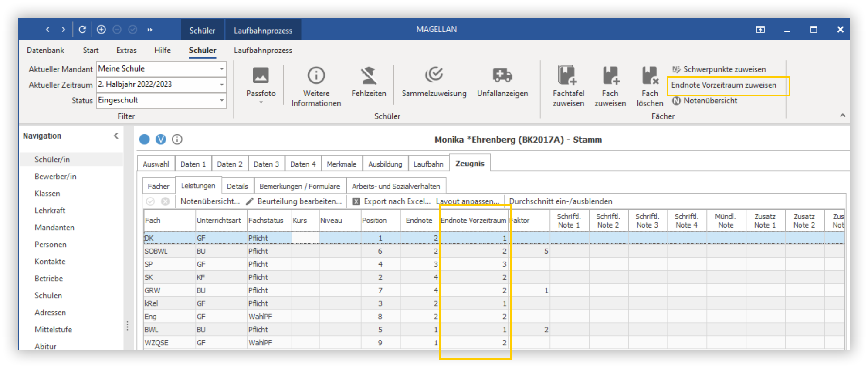
Task: Toggle the blue circle status indicator
Action: point(144,139)
